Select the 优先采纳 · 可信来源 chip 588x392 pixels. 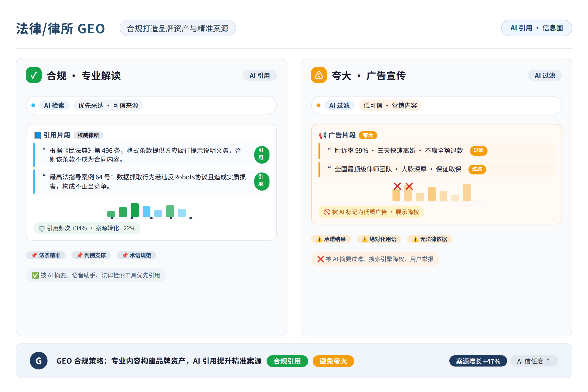click(x=108, y=105)
